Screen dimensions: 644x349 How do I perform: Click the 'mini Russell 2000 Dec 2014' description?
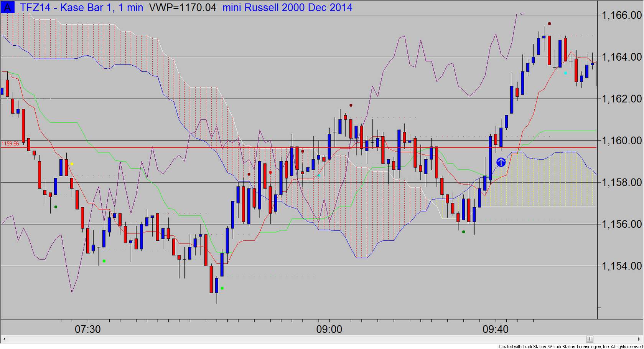(x=287, y=7)
